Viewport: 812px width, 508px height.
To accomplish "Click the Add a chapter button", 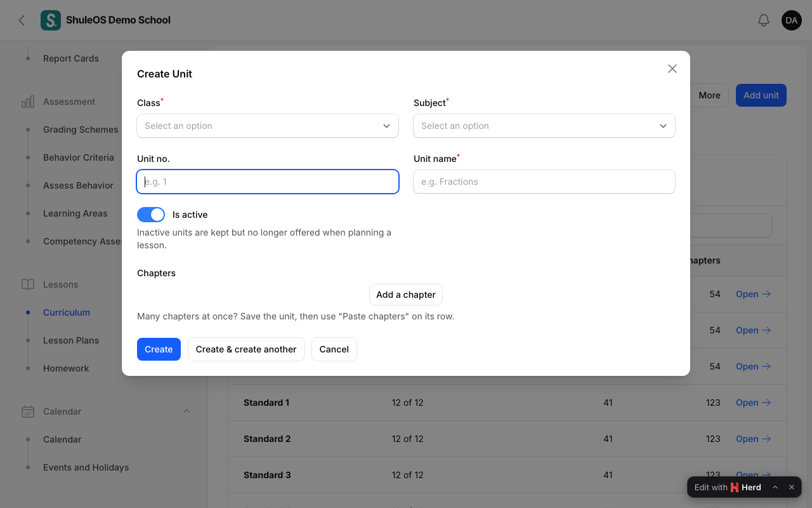I will pyautogui.click(x=406, y=295).
